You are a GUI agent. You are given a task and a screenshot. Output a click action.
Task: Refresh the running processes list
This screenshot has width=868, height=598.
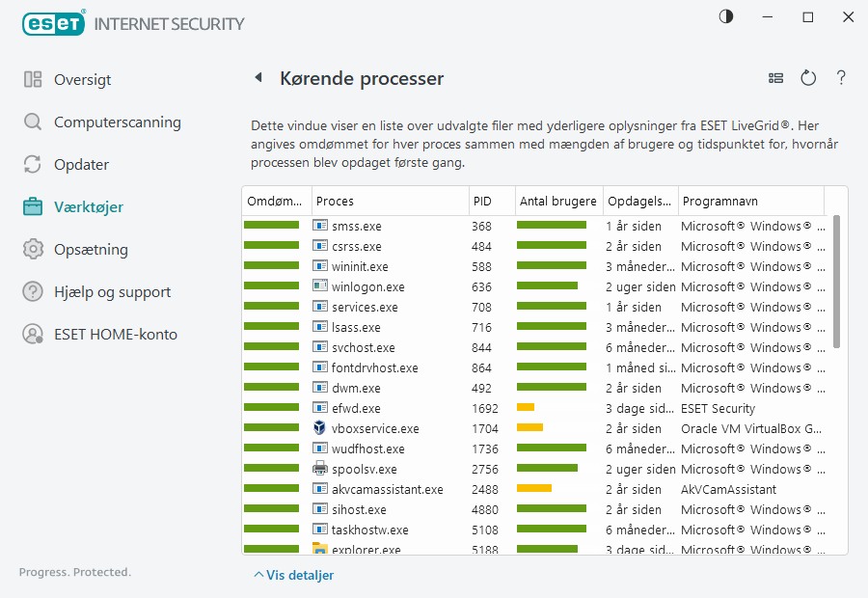pyautogui.click(x=808, y=78)
